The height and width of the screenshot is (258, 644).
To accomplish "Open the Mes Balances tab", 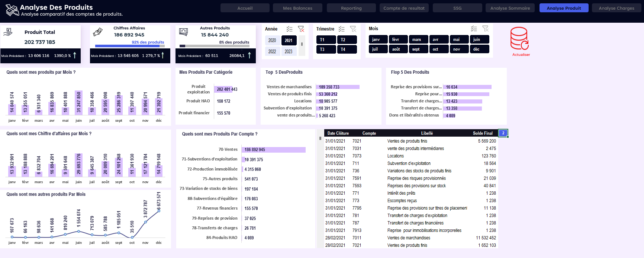I will (x=297, y=8).
